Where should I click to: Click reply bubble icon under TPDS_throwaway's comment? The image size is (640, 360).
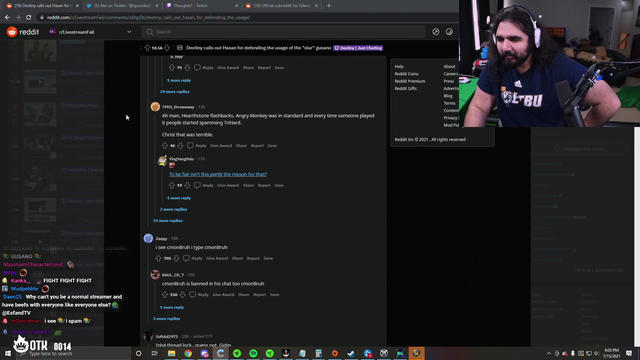[190, 145]
